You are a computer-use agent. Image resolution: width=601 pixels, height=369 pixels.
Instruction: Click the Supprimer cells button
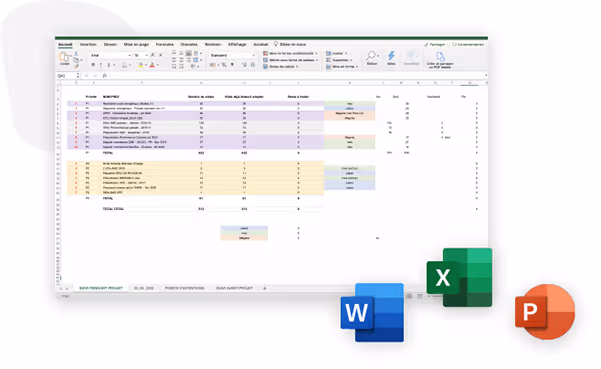[339, 60]
